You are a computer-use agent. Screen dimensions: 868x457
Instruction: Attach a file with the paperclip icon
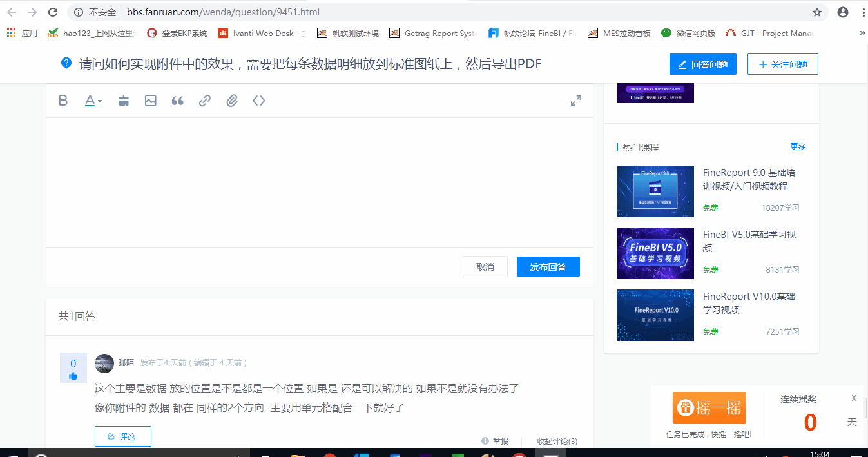[232, 101]
